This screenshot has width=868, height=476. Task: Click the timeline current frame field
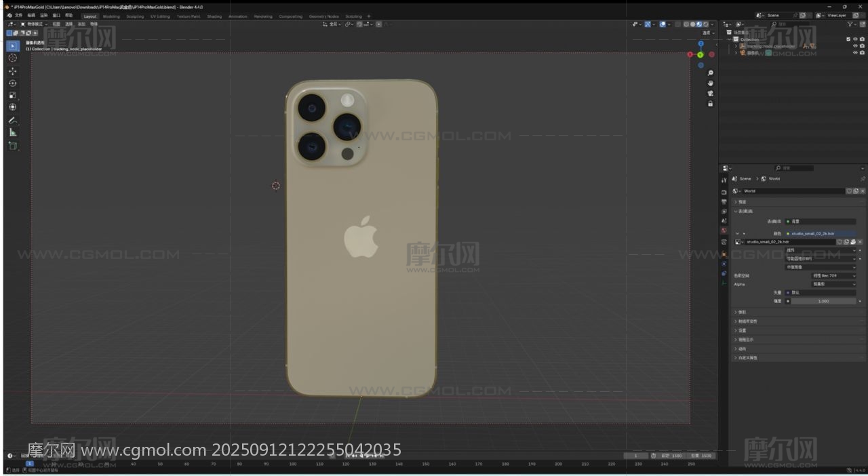(x=635, y=456)
